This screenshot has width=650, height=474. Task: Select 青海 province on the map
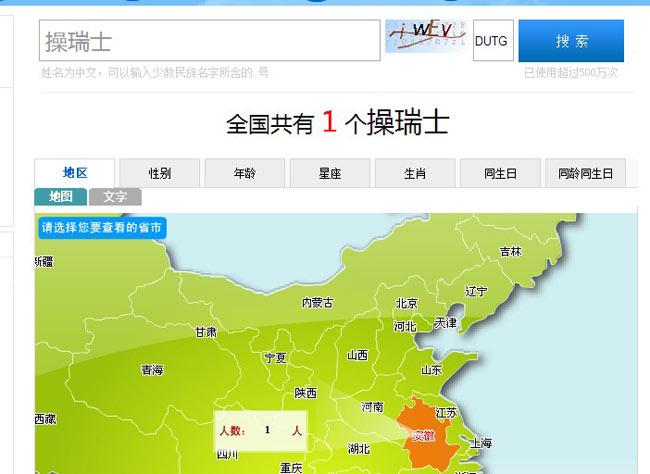[x=152, y=370]
